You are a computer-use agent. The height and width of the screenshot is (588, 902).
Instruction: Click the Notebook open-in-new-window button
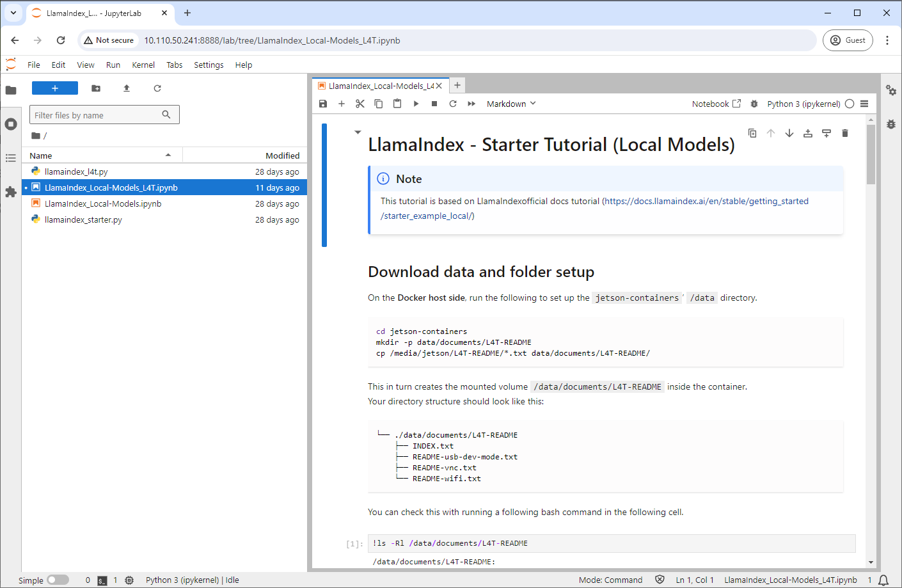coord(716,104)
